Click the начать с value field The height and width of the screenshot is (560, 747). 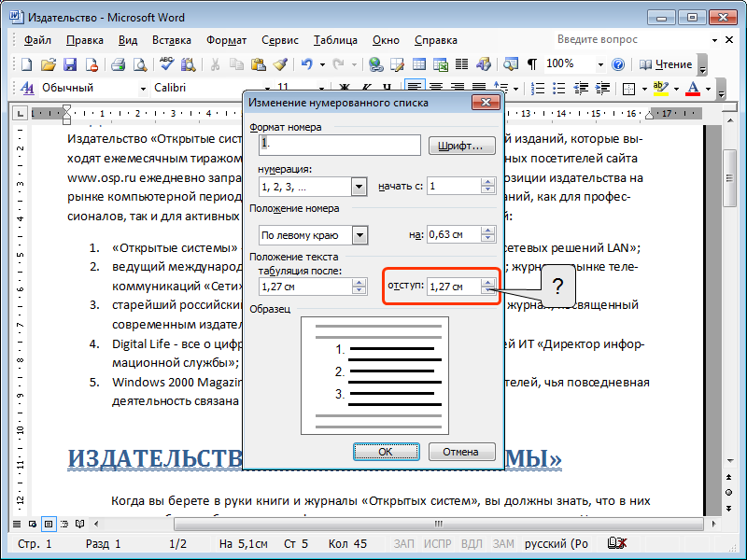tap(454, 186)
